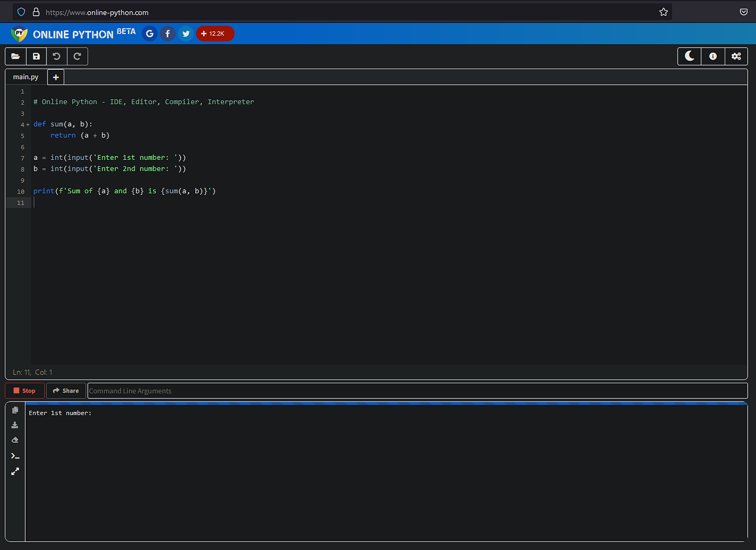Open a file using the folder icon
This screenshot has height=550, width=756.
coord(15,56)
